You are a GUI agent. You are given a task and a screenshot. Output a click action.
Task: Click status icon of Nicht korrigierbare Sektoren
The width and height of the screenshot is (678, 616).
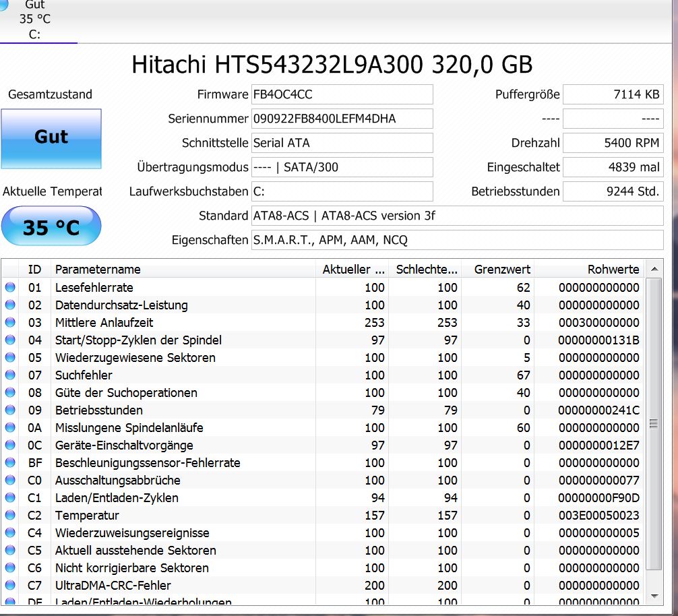10,567
